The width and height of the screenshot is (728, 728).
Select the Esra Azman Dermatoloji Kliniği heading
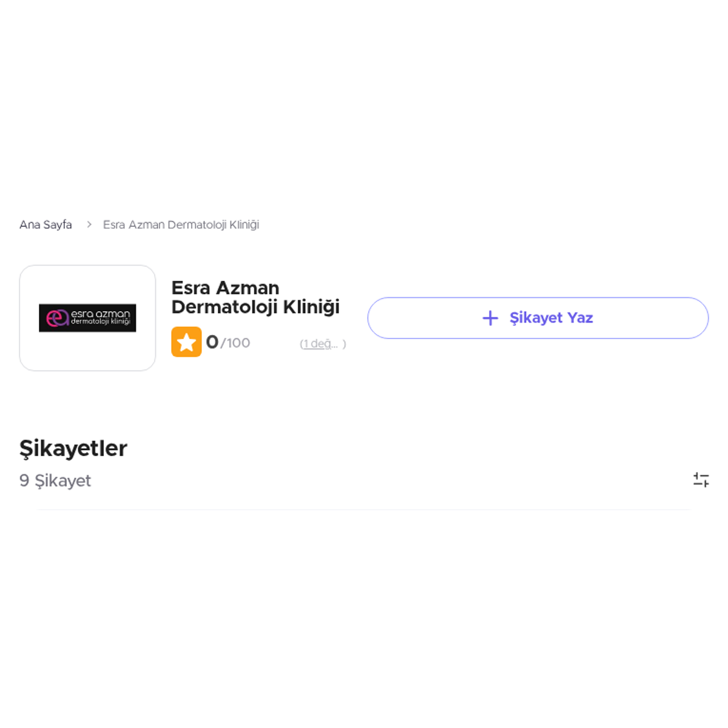point(255,297)
